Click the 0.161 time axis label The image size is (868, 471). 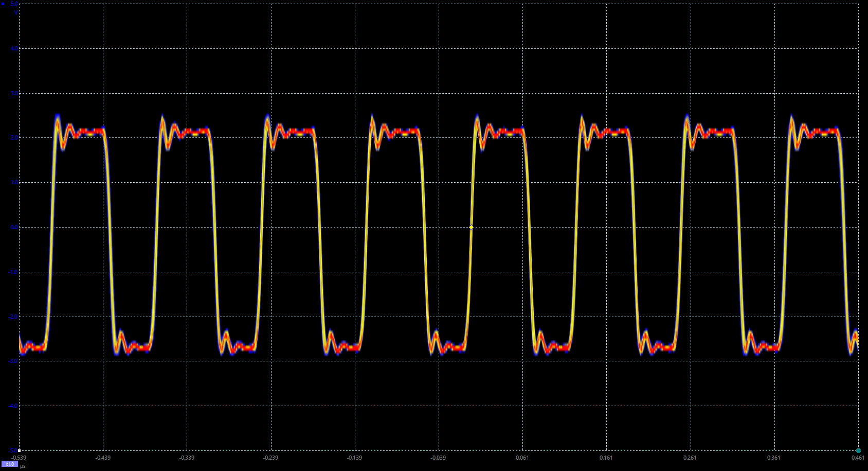[606, 458]
